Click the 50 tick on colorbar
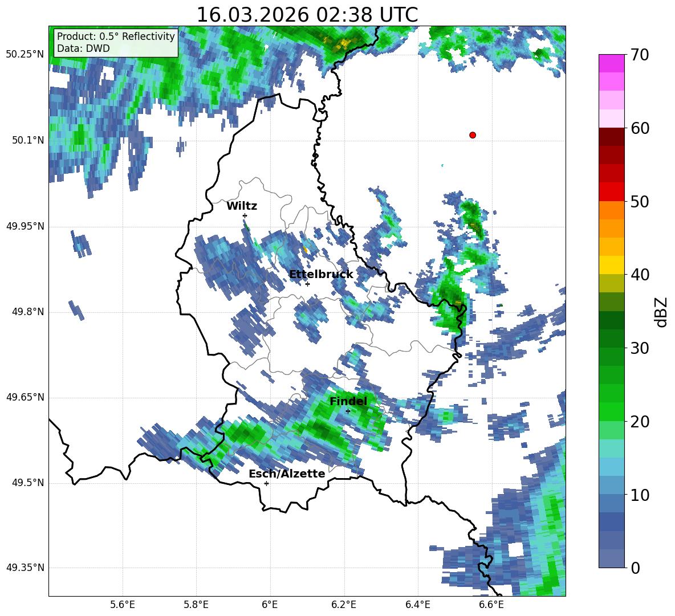675x616 pixels. click(640, 202)
